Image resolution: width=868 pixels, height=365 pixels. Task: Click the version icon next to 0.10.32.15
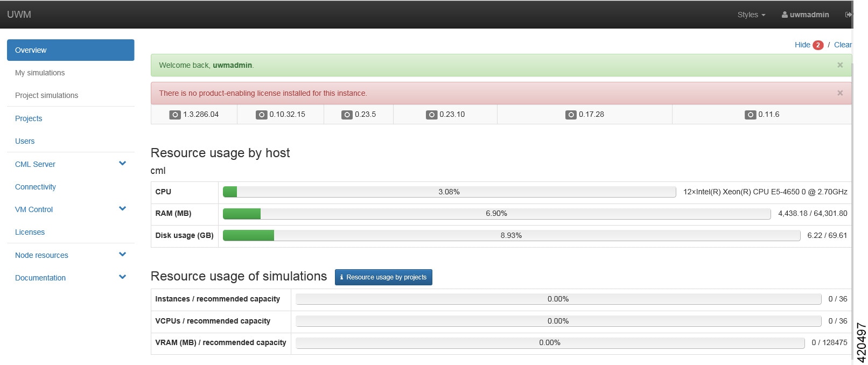pyautogui.click(x=261, y=115)
